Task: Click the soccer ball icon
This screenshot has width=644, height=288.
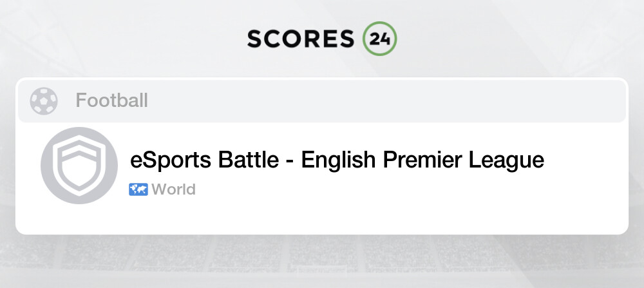Action: [x=44, y=101]
